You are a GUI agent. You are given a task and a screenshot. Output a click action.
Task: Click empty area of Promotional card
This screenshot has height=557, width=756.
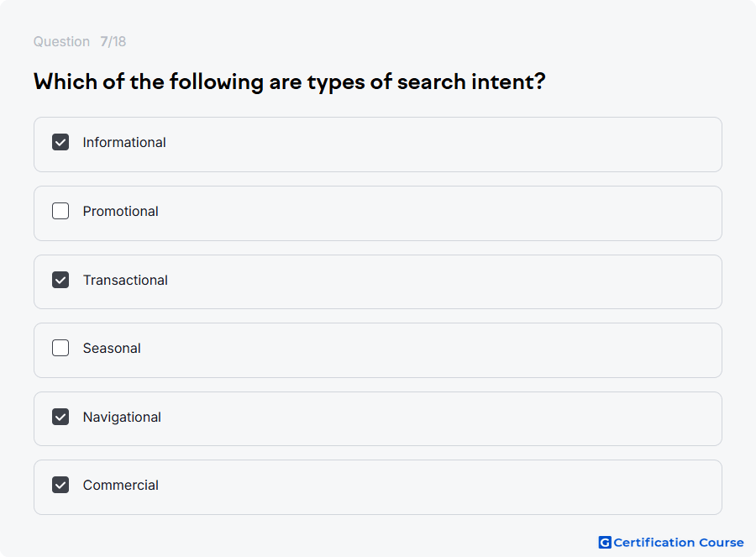tap(434, 213)
